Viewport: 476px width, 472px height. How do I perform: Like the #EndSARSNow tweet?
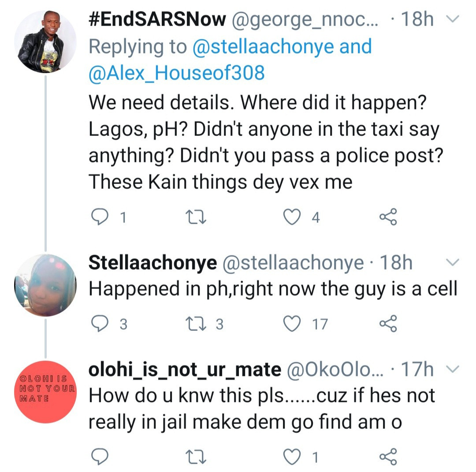point(291,217)
